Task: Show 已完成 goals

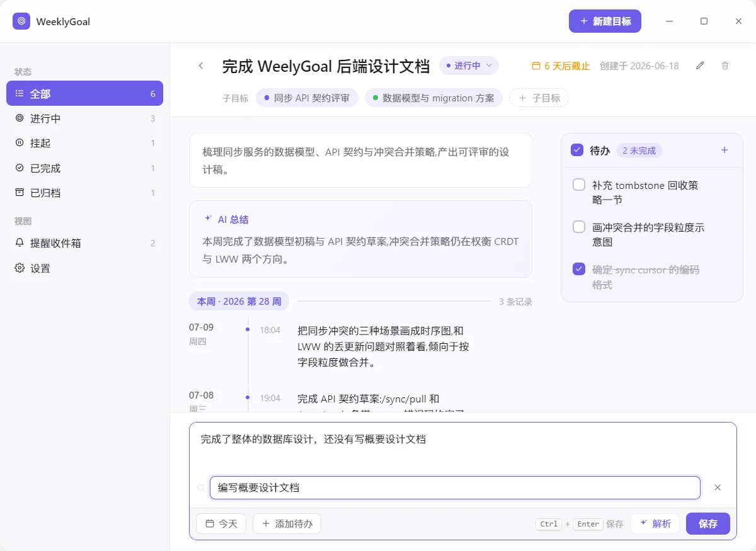Action: pos(84,168)
